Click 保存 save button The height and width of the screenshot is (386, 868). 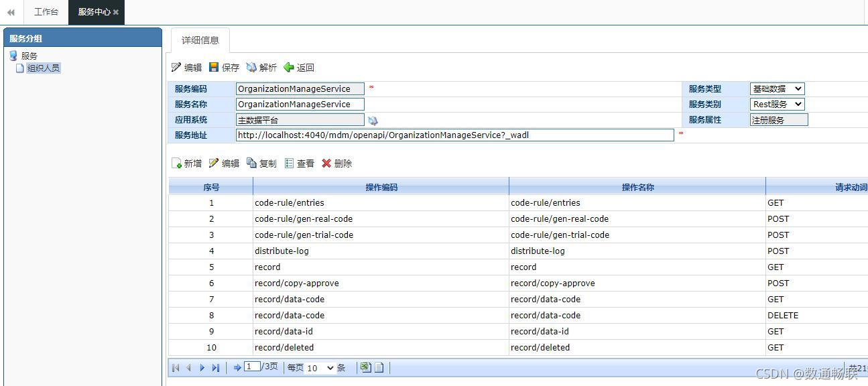[225, 67]
